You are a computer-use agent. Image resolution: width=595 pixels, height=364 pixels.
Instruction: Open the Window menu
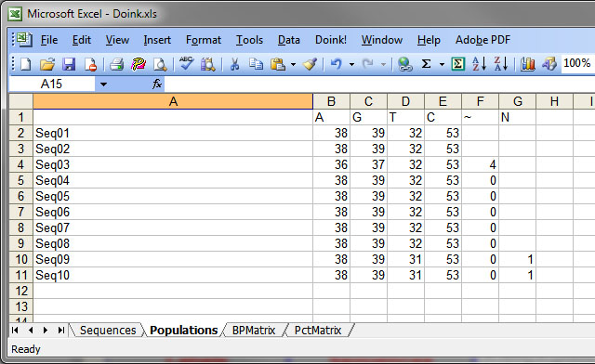pos(382,40)
